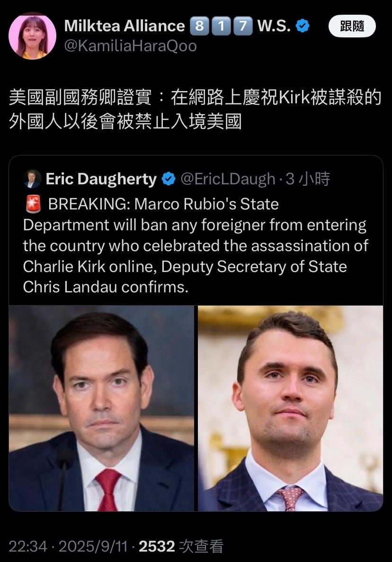This screenshot has height=562, width=392.
Task: Open the Milktea Alliance display name
Action: (125, 26)
